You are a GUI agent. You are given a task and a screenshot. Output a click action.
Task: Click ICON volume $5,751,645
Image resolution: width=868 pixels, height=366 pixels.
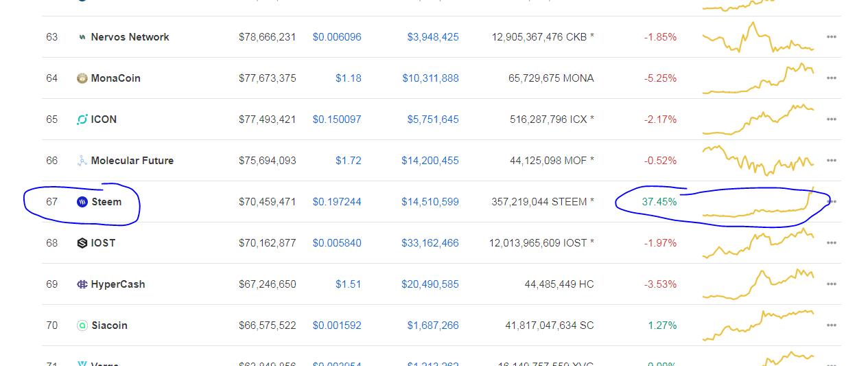433,119
